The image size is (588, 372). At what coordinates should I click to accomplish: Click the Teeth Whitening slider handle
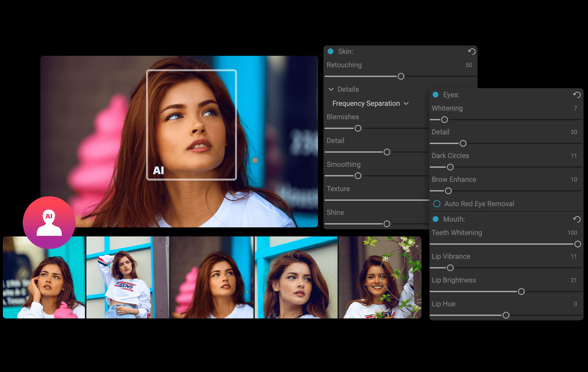pos(578,244)
